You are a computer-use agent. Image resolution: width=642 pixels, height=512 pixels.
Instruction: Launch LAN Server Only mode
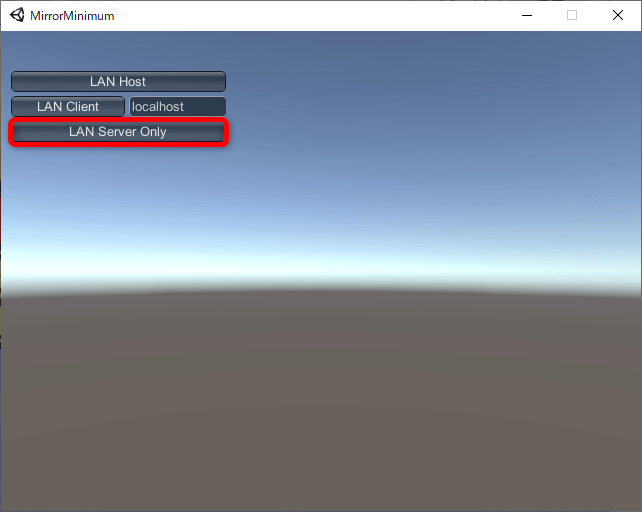(x=118, y=132)
